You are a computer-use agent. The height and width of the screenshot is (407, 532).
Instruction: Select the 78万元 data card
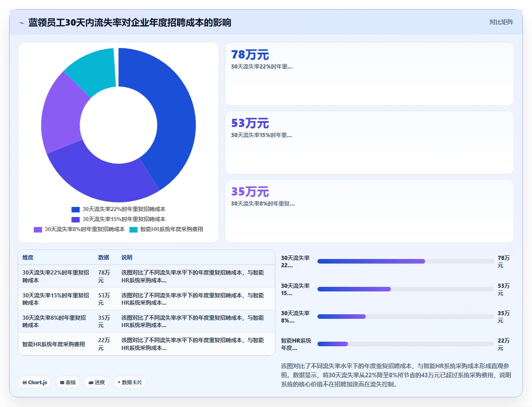[x=369, y=74]
